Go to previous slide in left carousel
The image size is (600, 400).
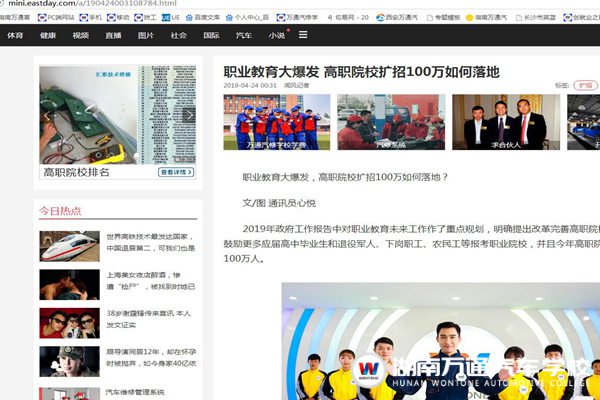tap(47, 115)
